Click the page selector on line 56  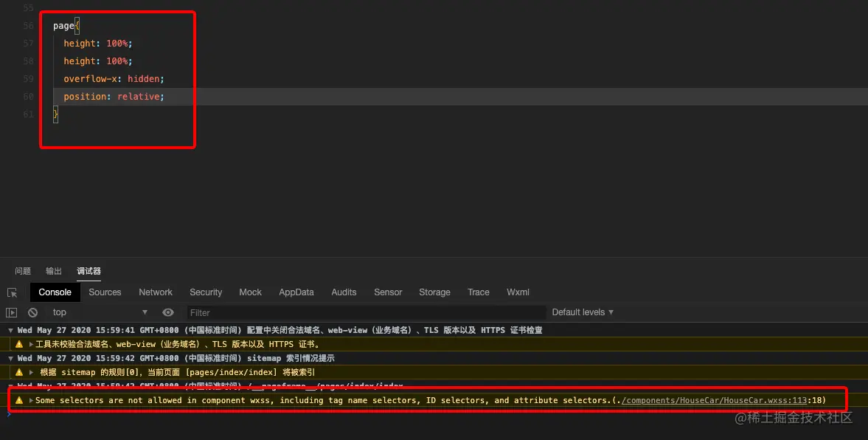[x=63, y=26]
